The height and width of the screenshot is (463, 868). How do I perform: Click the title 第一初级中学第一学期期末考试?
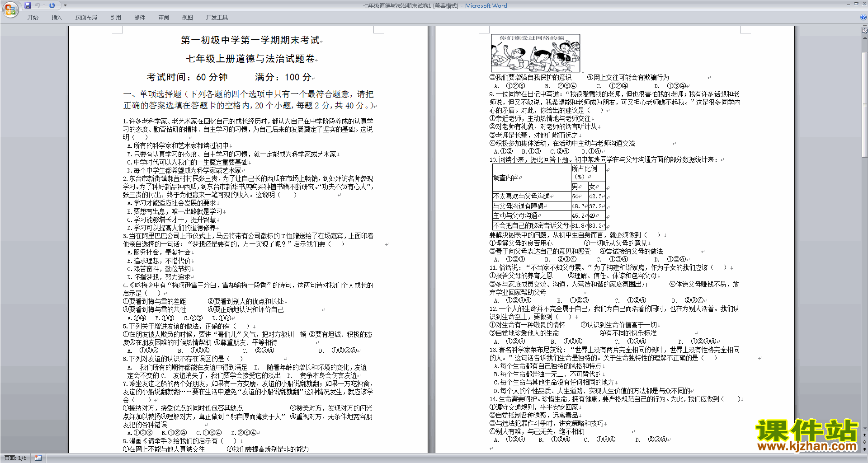[x=250, y=40]
